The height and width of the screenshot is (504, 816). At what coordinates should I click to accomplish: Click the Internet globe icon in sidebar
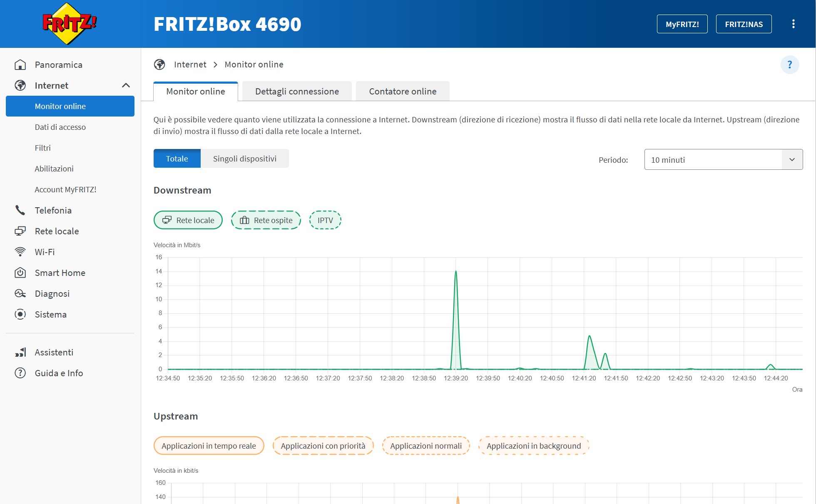(x=20, y=85)
